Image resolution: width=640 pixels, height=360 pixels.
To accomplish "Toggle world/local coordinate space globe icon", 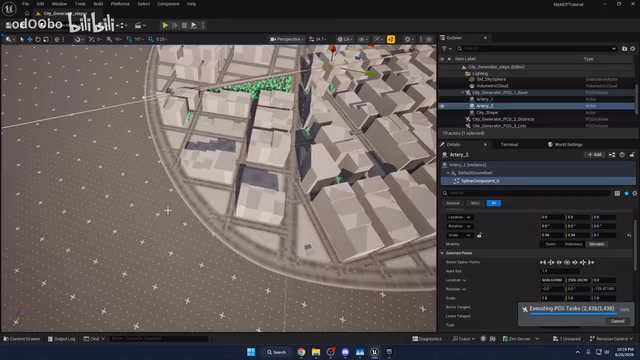I will [x=57, y=40].
